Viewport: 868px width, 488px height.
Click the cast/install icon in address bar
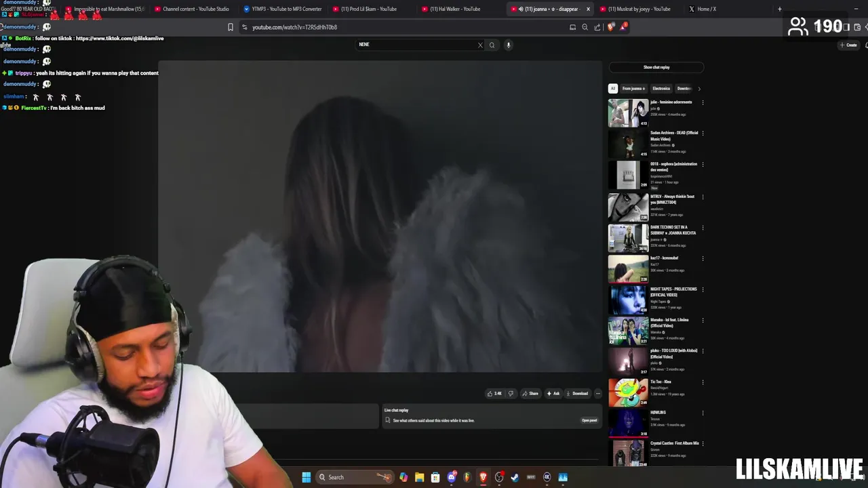pos(572,27)
